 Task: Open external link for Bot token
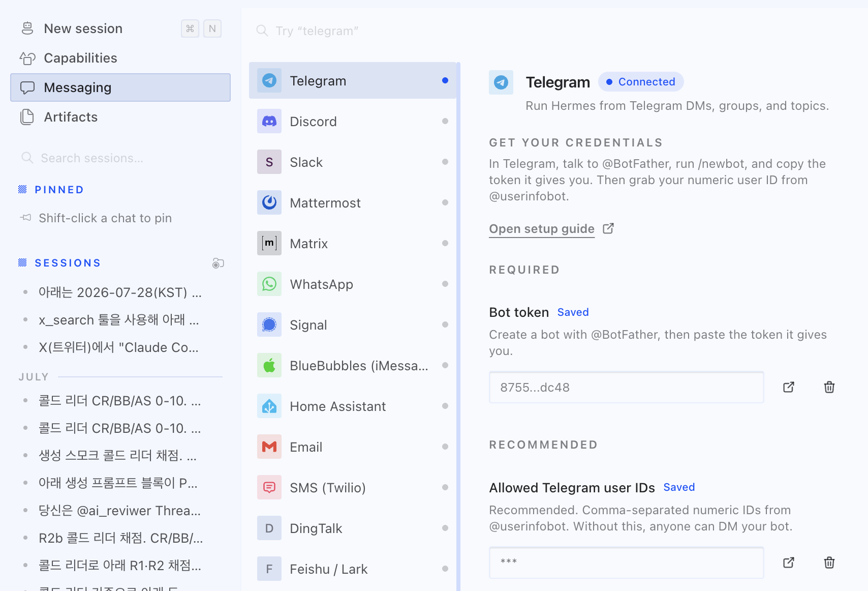[789, 387]
